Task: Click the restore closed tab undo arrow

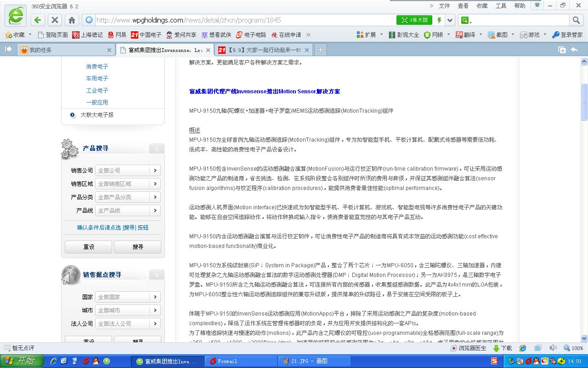Action: 574,50
